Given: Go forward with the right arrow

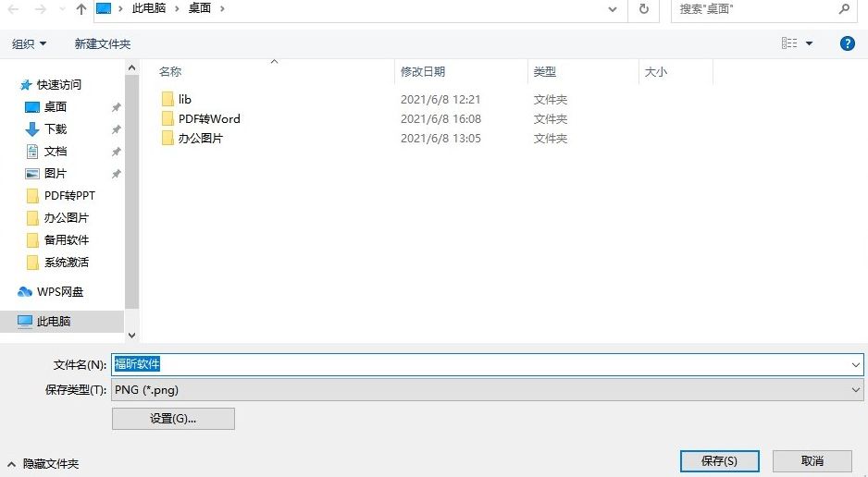Looking at the screenshot, I should point(40,9).
